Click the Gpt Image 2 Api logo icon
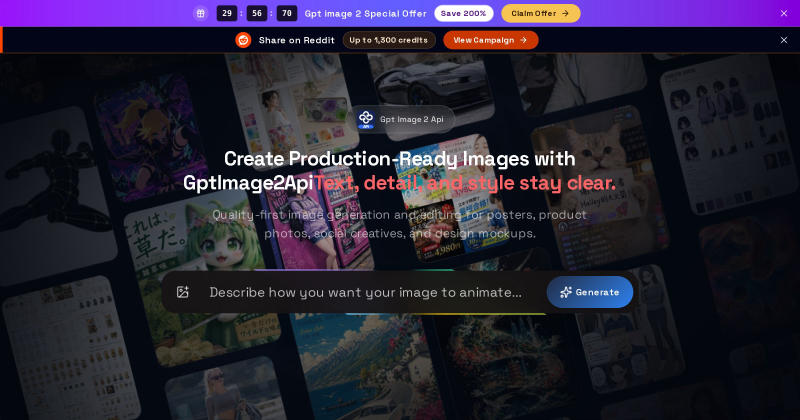This screenshot has height=420, width=800. 366,119
